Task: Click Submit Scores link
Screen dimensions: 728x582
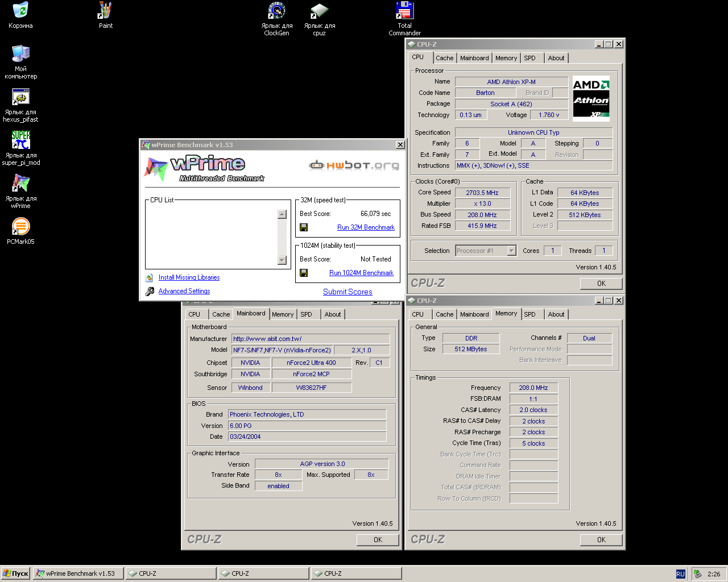Action: click(x=348, y=292)
